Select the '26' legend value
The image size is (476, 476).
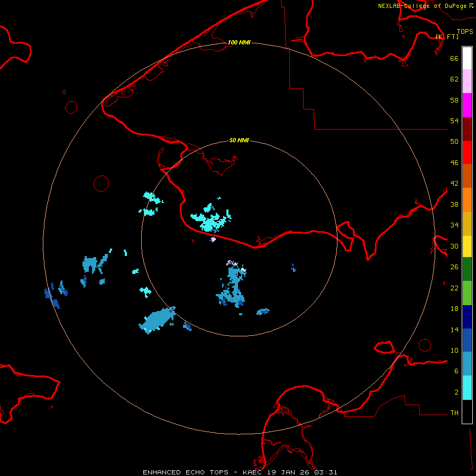(454, 267)
